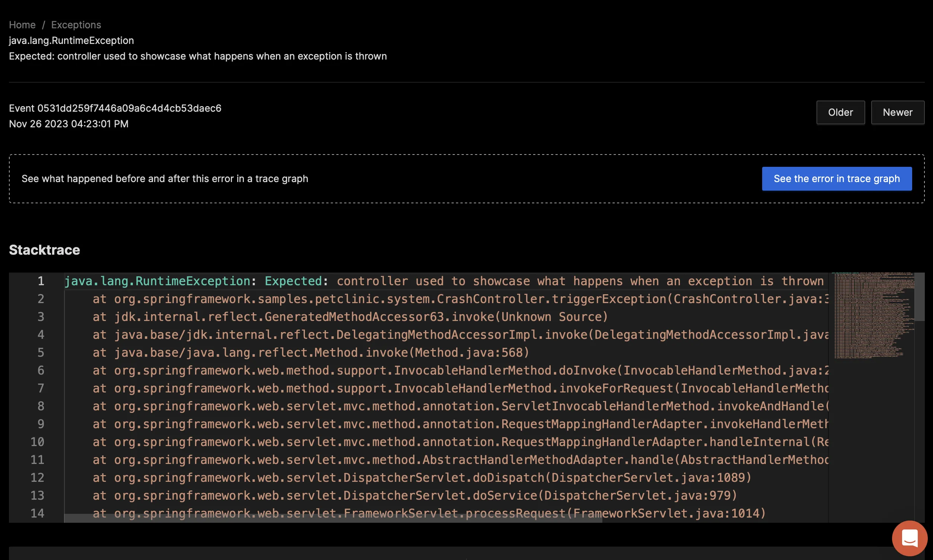Click line 3 GeneratedMethodAccessor63.invoke frame
933x560 pixels.
(x=350, y=316)
